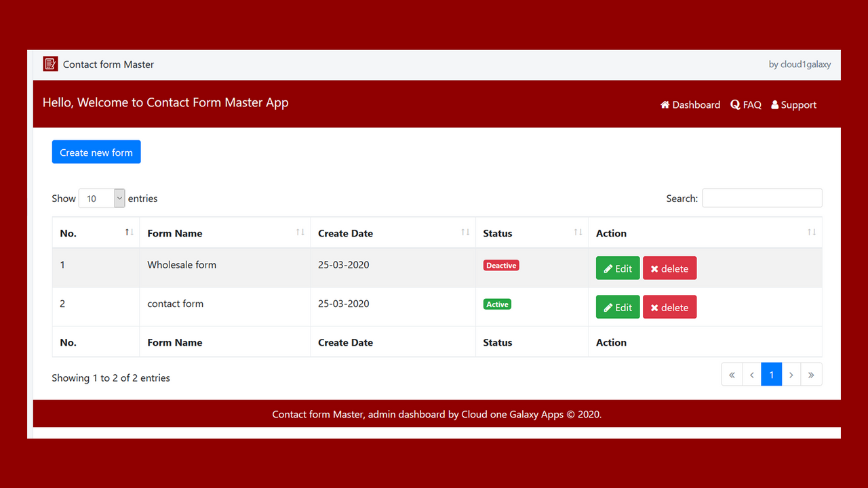Click the Form Name column sort arrows
Viewport: 868px width, 488px height.
point(300,232)
